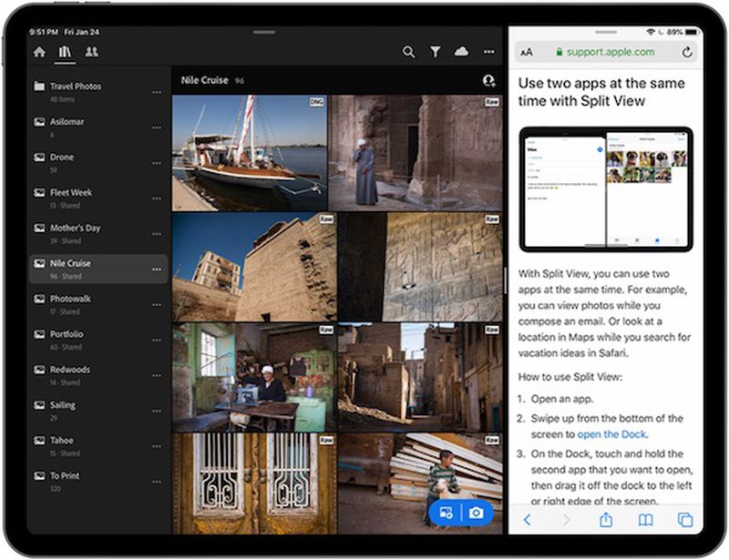The height and width of the screenshot is (560, 729).
Task: Tap Safari forward arrow
Action: pos(566,520)
